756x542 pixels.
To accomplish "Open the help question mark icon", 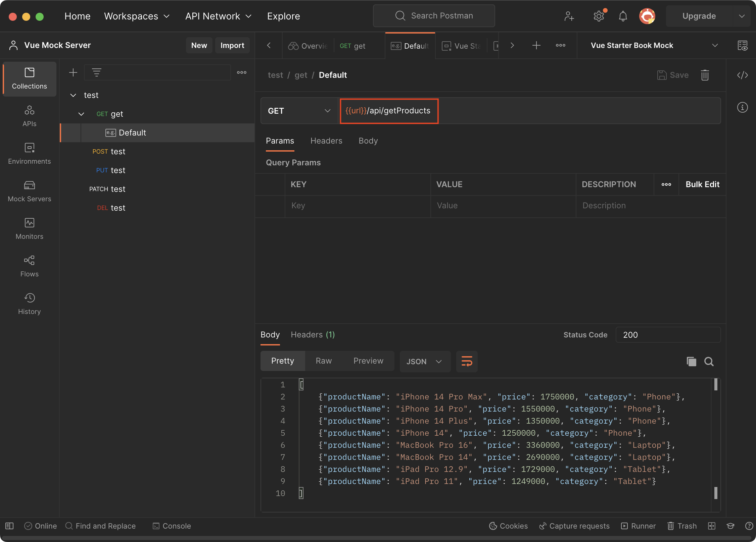I will tap(749, 526).
